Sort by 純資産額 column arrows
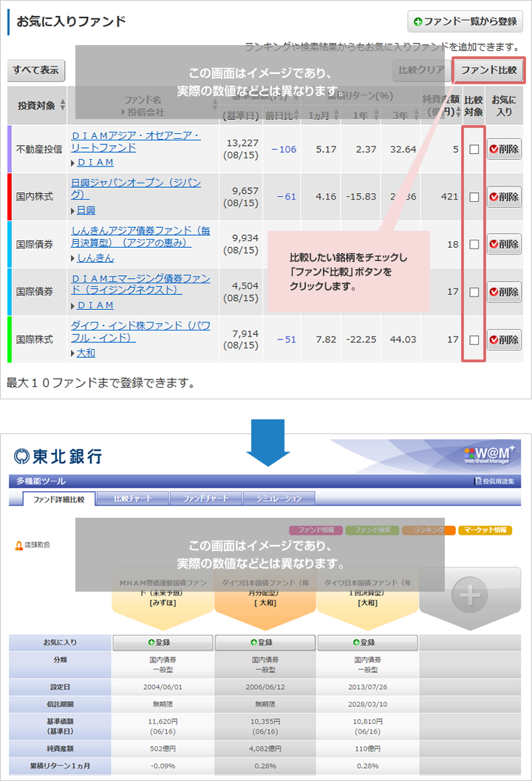This screenshot has height=781, width=532. [458, 112]
